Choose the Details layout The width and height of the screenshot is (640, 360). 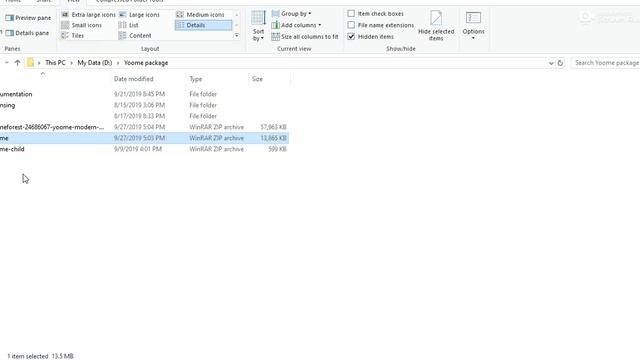(x=203, y=25)
